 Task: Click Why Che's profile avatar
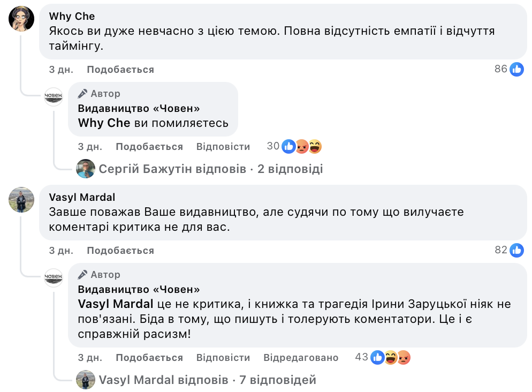click(21, 19)
